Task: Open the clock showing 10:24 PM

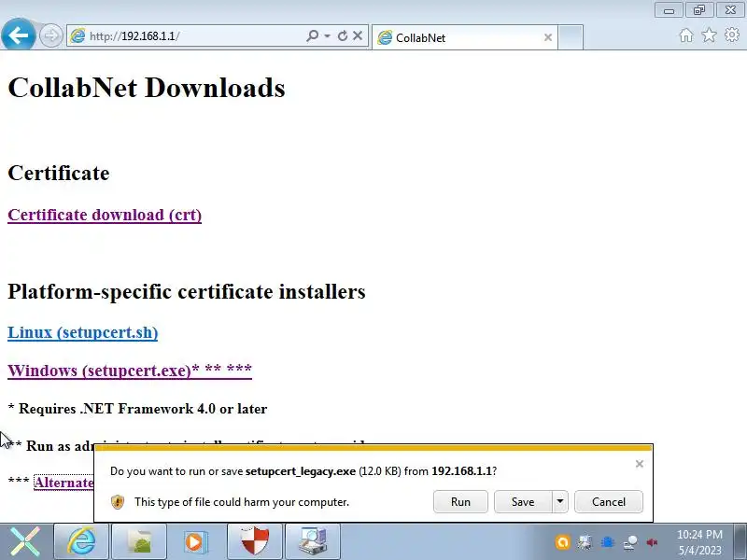Action: pyautogui.click(x=699, y=542)
